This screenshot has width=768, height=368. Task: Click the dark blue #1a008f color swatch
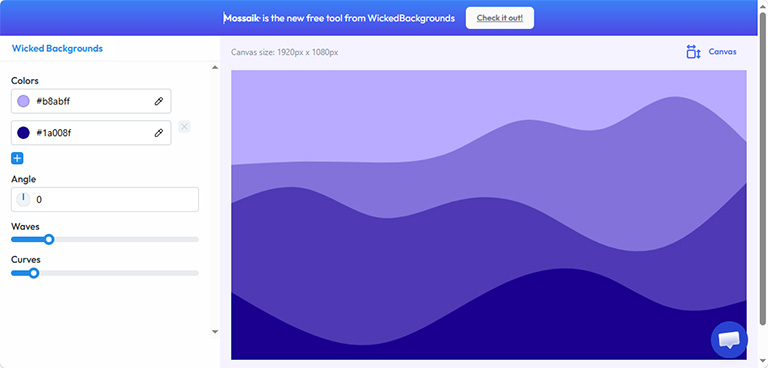tap(23, 133)
